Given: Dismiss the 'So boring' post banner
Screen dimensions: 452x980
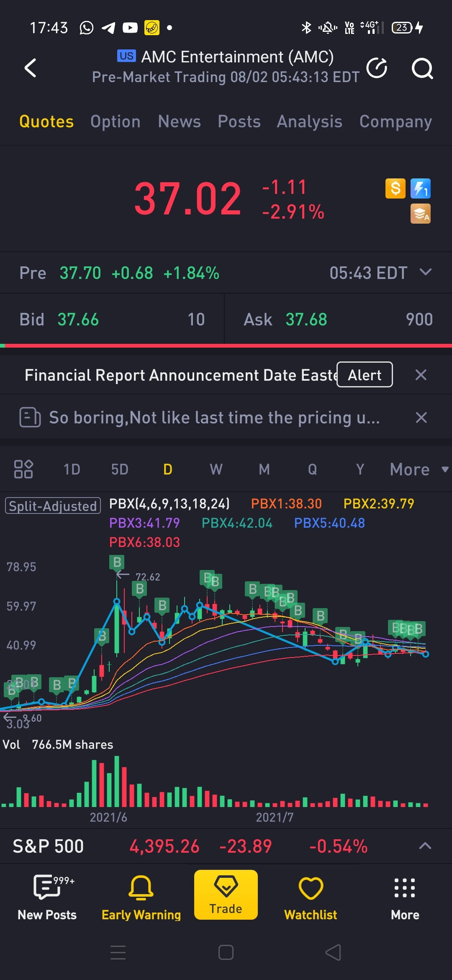Looking at the screenshot, I should [x=421, y=417].
